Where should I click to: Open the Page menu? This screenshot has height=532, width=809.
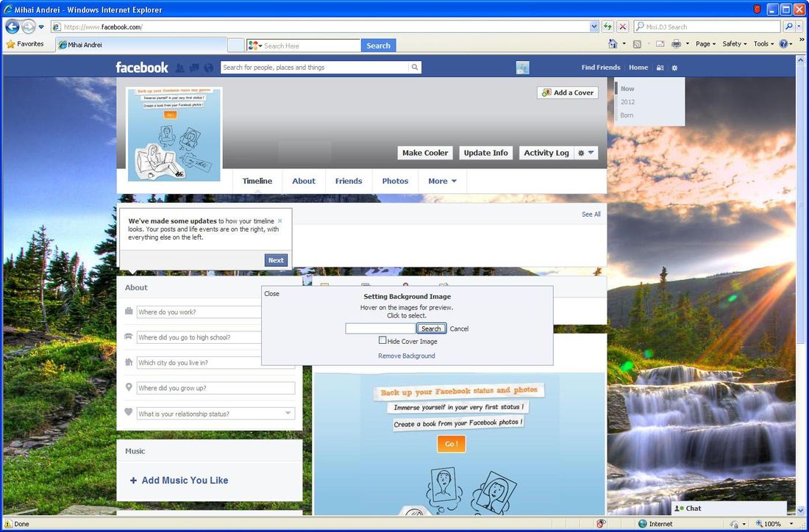(705, 44)
